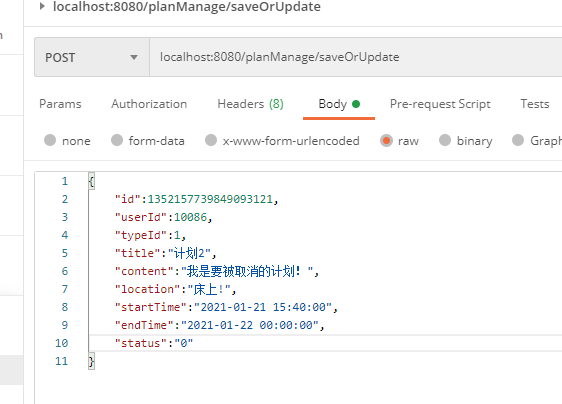Collapse the JSON block at line 1 brace
This screenshot has height=404, width=562.
[91, 181]
